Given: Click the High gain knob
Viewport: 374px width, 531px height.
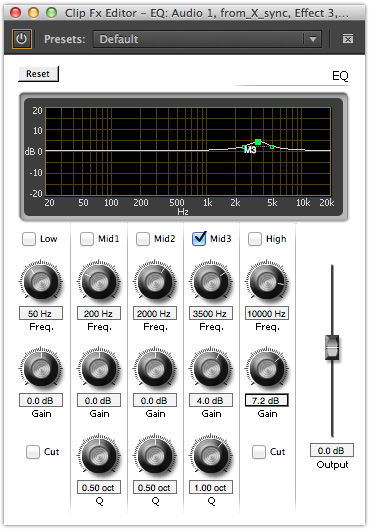Looking at the screenshot, I should [267, 368].
